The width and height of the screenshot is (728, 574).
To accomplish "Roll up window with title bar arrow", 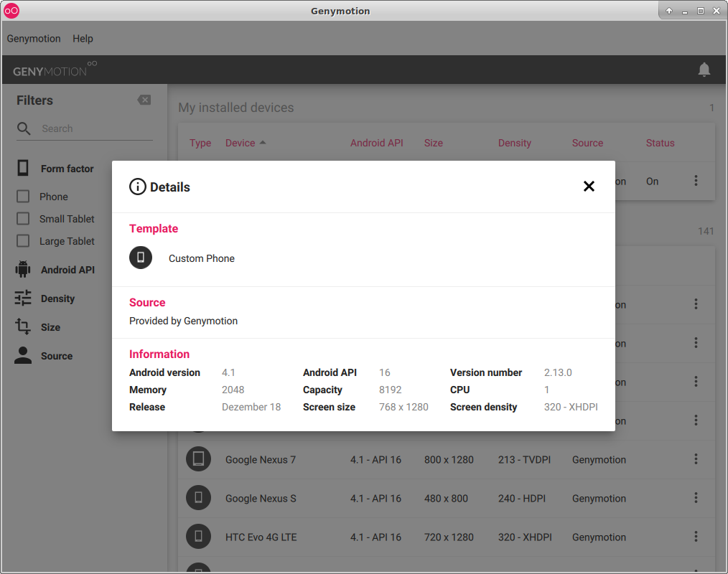I will point(669,11).
